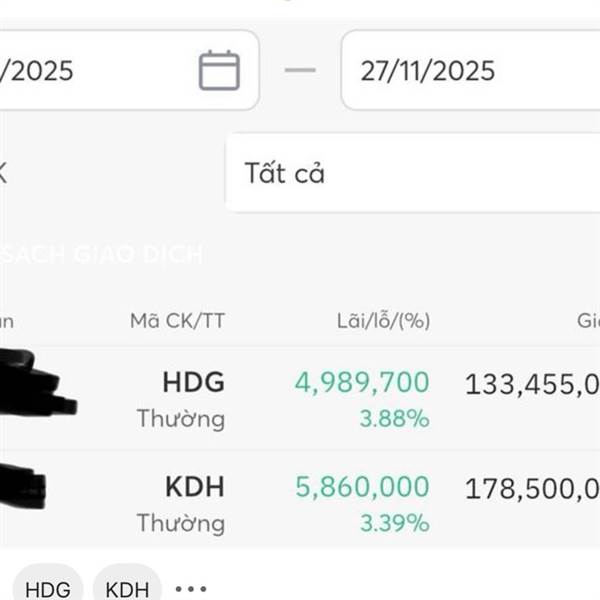This screenshot has width=600, height=600.
Task: Open the start date calendar picker
Action: pos(219,70)
